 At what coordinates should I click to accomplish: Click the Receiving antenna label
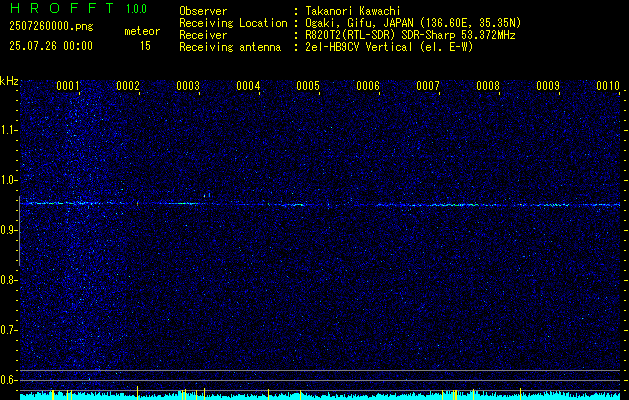(x=230, y=47)
